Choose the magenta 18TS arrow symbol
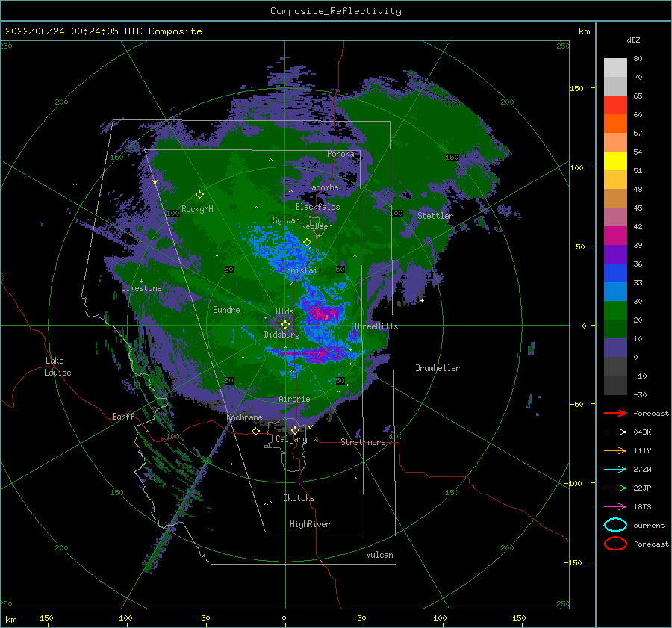The width and height of the screenshot is (672, 628). (x=615, y=507)
